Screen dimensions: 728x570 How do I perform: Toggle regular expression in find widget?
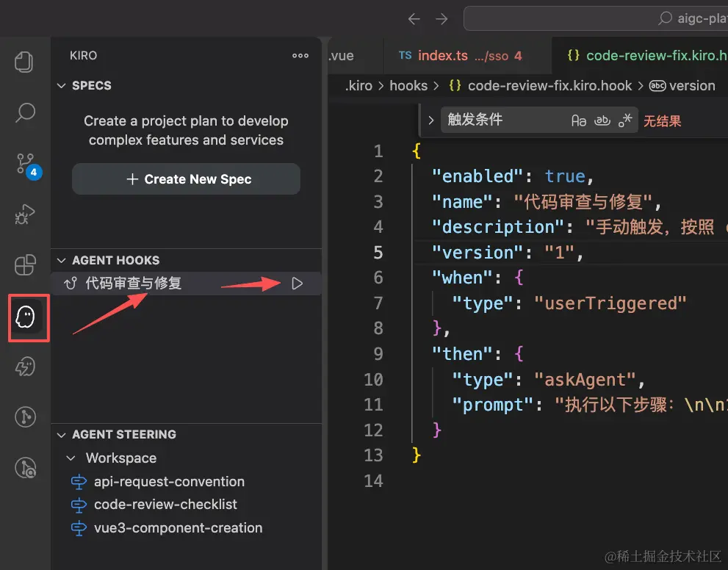[625, 120]
